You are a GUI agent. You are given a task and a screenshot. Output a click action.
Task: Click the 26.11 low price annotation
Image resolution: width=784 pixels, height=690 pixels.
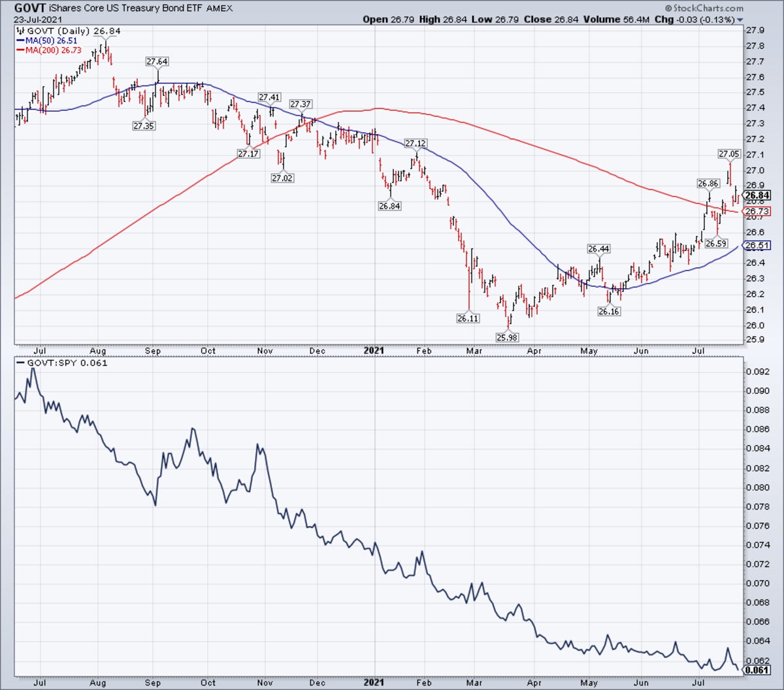(468, 318)
